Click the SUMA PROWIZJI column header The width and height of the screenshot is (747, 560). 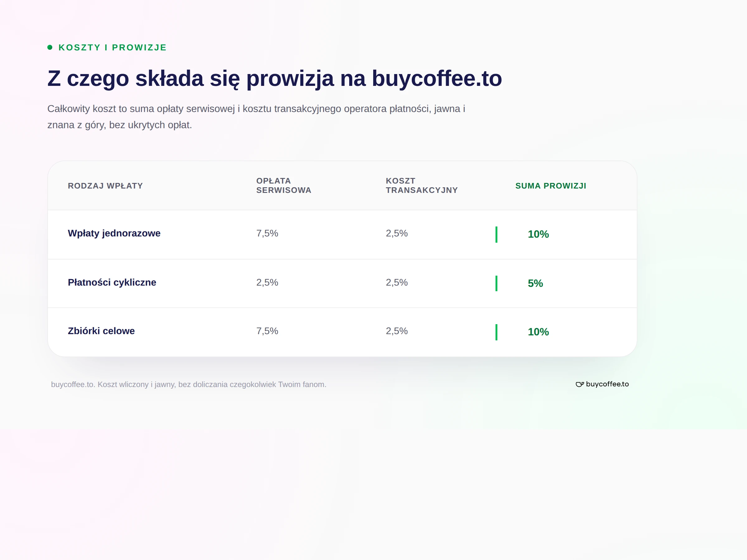coord(551,186)
